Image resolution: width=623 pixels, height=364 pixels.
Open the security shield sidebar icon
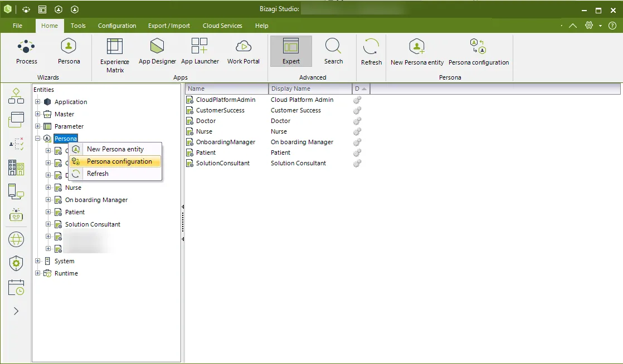point(16,263)
